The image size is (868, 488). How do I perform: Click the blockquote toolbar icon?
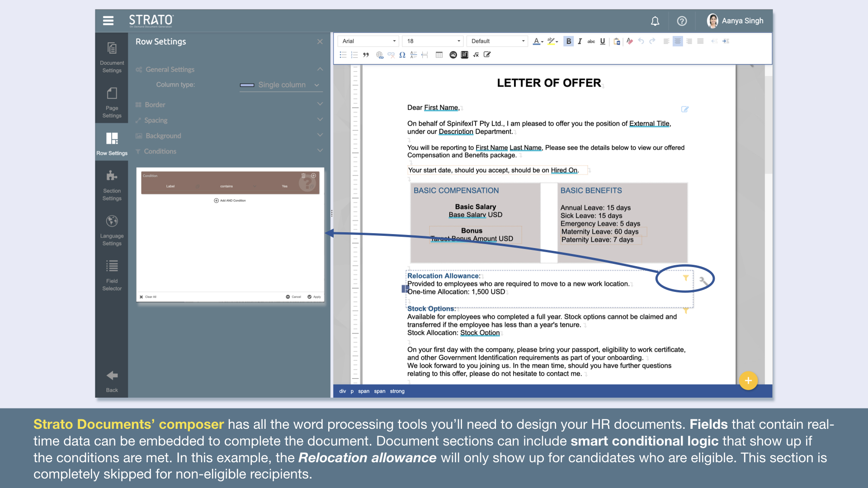point(366,55)
